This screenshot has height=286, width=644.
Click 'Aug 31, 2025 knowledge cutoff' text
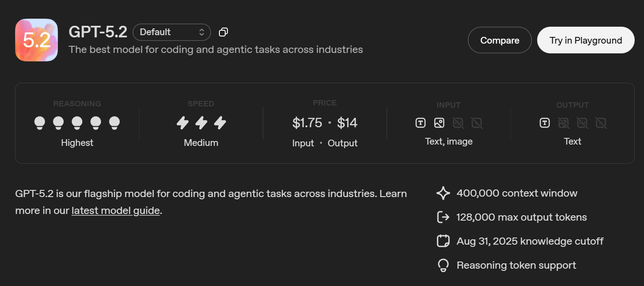pos(530,241)
